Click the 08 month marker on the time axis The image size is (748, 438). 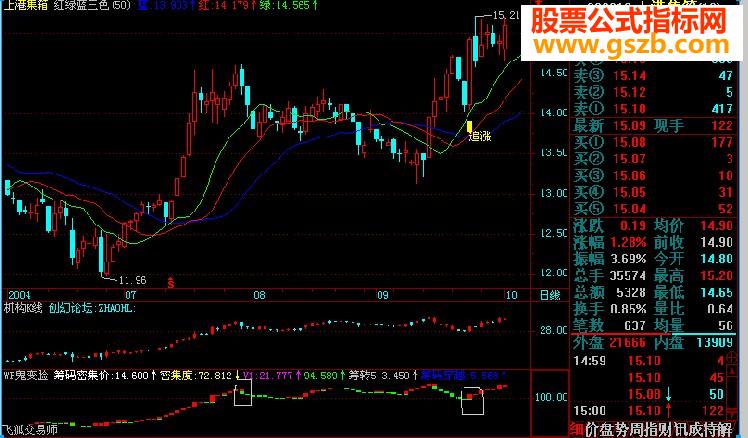pos(259,295)
